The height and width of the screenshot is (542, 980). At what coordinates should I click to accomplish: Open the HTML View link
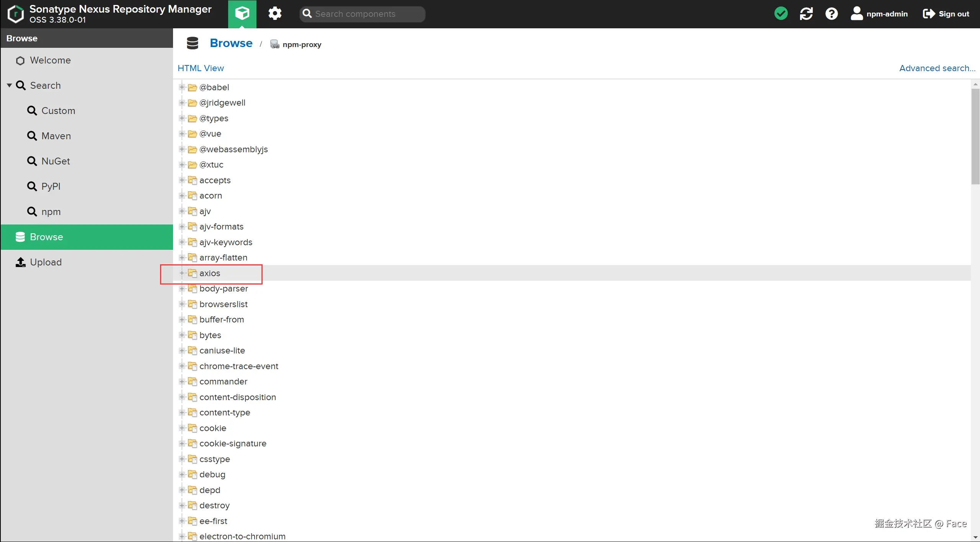201,68
